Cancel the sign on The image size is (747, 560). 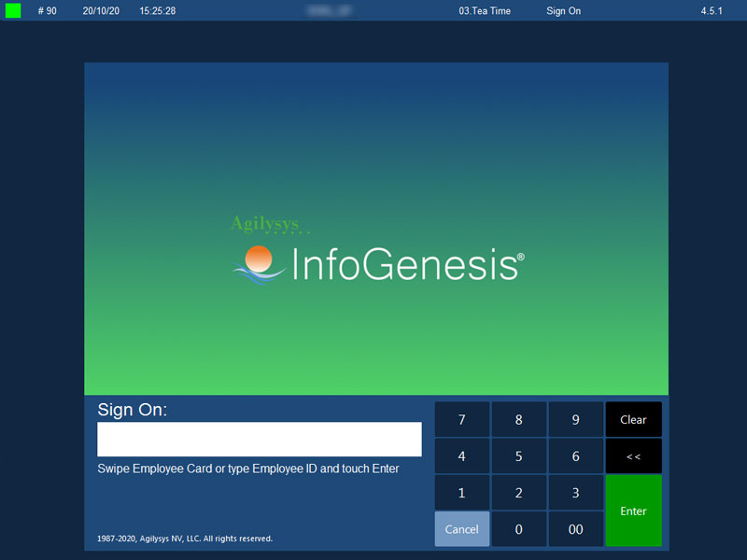pyautogui.click(x=461, y=529)
